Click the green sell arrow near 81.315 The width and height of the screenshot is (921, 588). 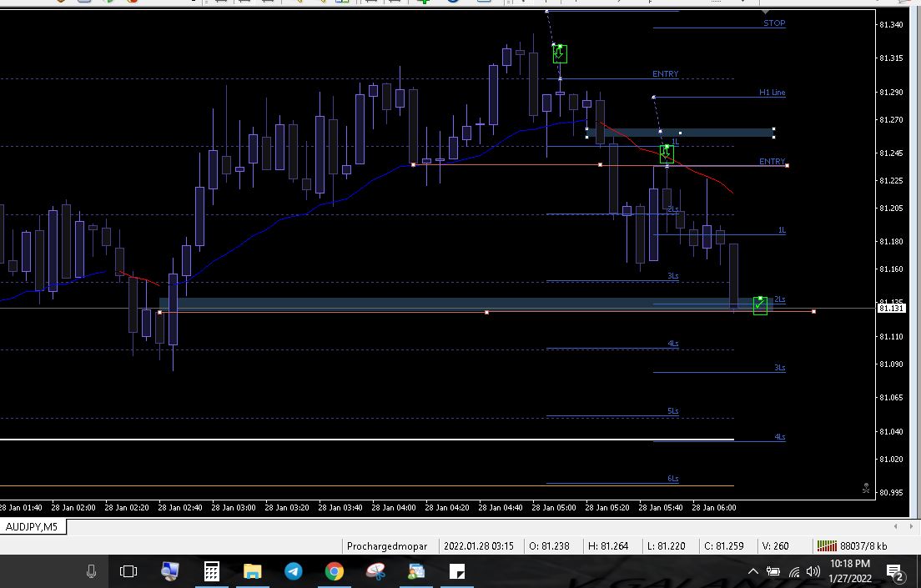coord(560,54)
